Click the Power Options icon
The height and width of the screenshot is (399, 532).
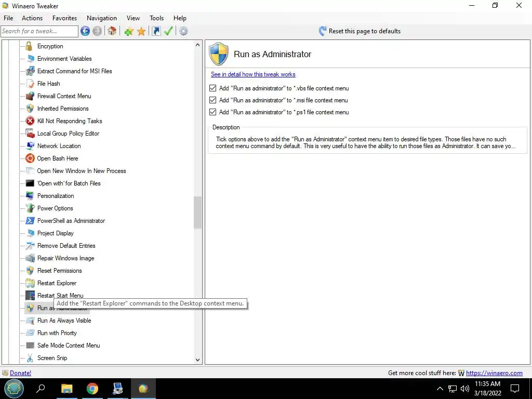tap(30, 208)
